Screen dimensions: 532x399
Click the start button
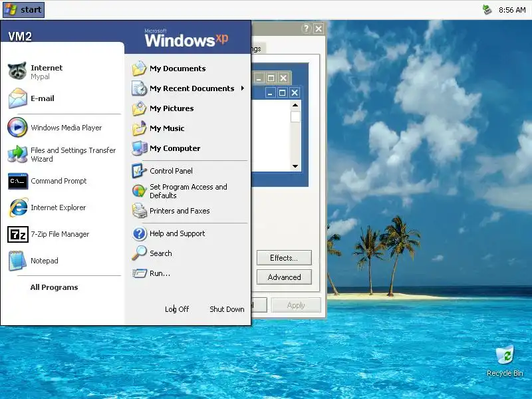24,9
